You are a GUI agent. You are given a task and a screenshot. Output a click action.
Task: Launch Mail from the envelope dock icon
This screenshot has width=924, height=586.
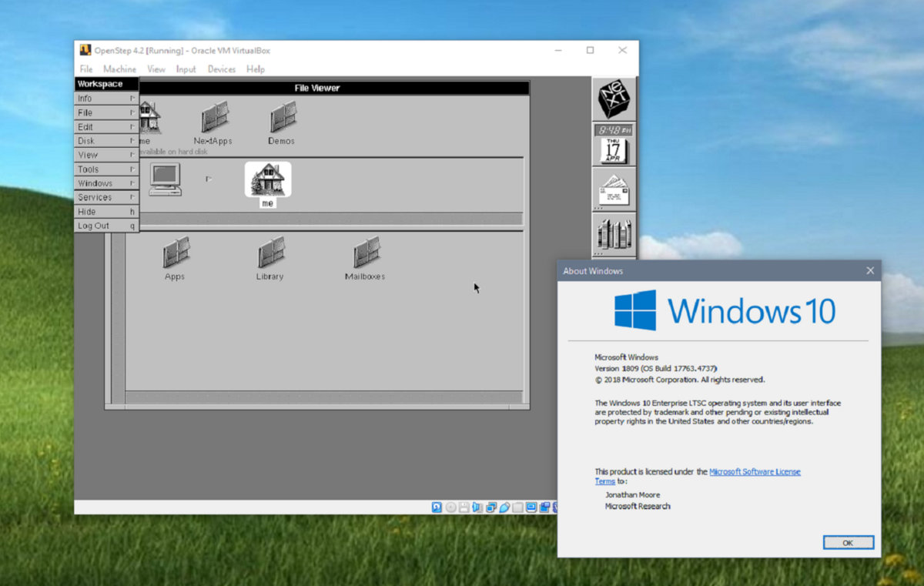click(x=614, y=189)
